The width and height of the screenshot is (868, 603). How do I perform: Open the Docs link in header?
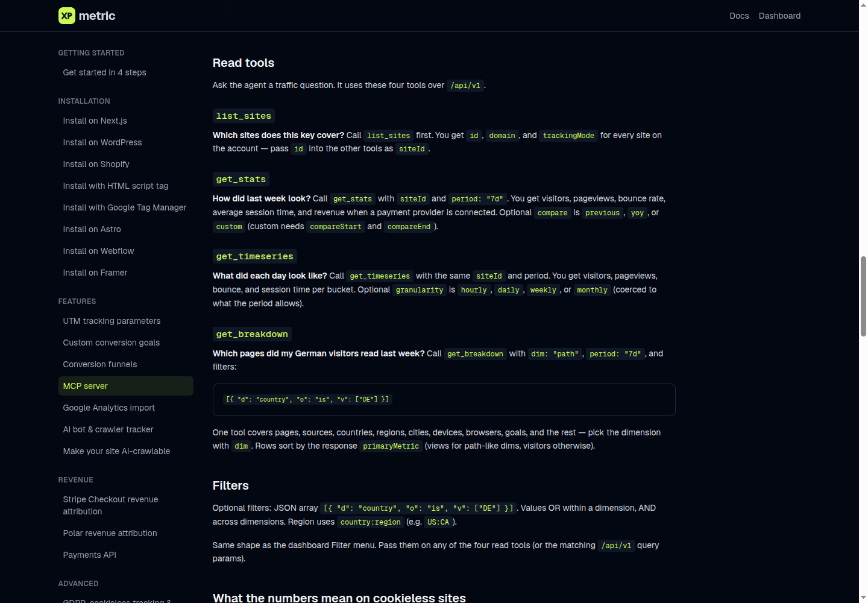tap(739, 16)
